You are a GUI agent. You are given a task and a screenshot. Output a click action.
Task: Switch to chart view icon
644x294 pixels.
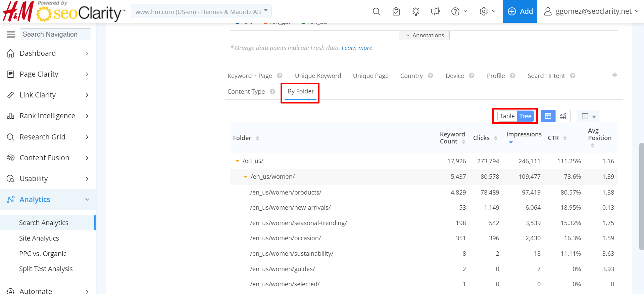[x=563, y=116]
